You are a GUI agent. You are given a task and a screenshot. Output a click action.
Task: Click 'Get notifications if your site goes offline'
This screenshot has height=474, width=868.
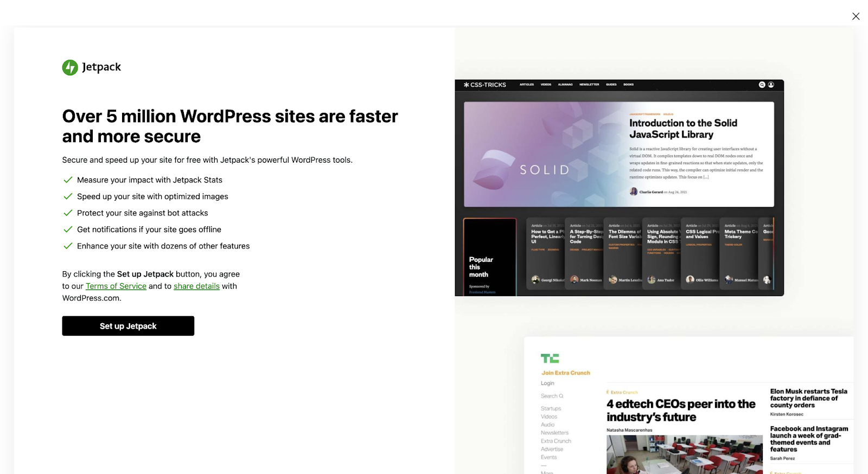click(x=149, y=229)
